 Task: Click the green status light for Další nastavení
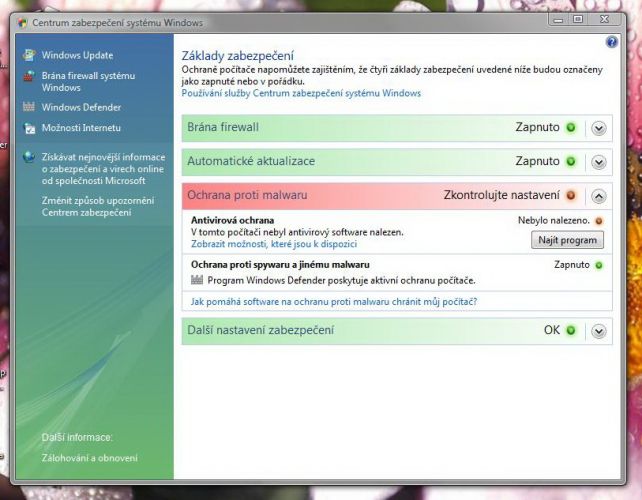(x=570, y=330)
